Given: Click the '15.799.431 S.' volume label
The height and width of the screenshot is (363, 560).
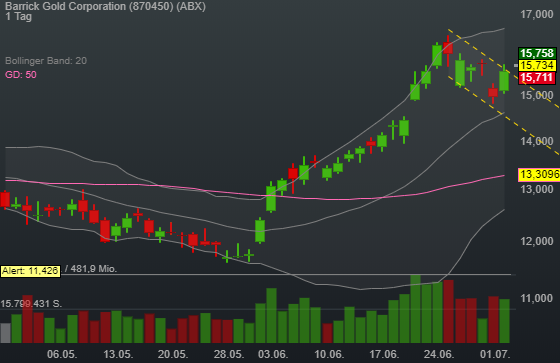Looking at the screenshot, I should (31, 304).
